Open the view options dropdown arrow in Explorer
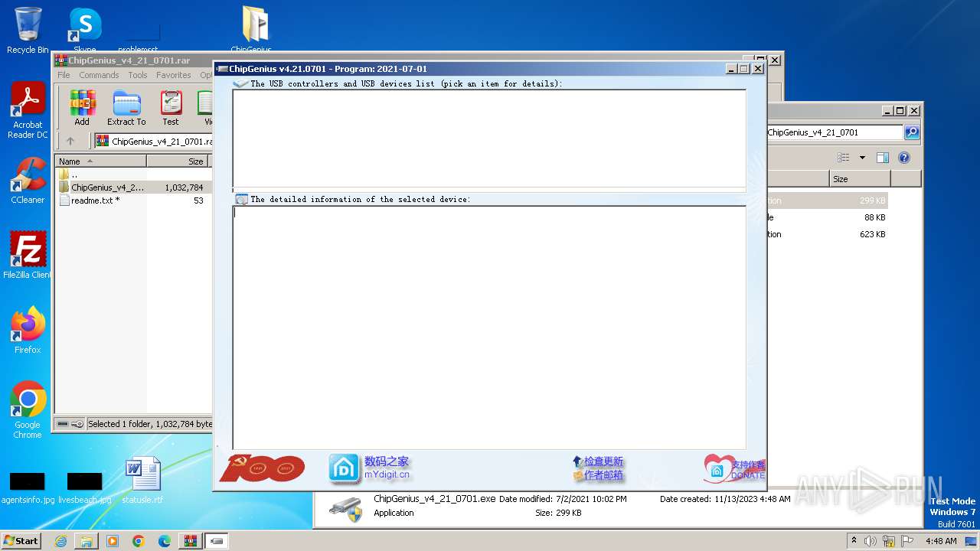The height and width of the screenshot is (551, 980). click(862, 158)
